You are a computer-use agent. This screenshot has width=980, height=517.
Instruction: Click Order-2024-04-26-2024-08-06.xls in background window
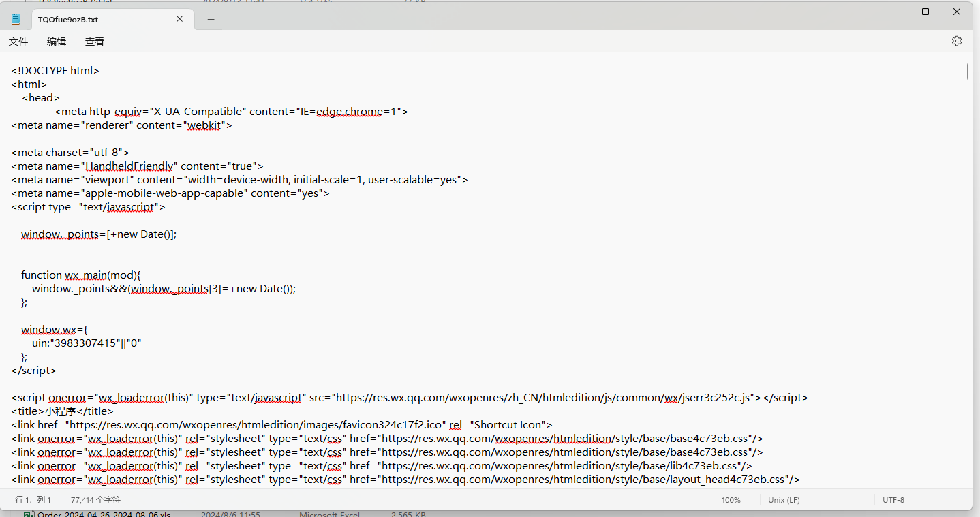tap(104, 514)
